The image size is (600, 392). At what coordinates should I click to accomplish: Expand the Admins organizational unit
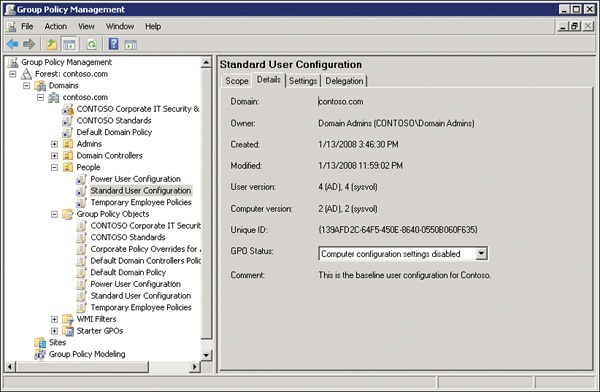54,144
